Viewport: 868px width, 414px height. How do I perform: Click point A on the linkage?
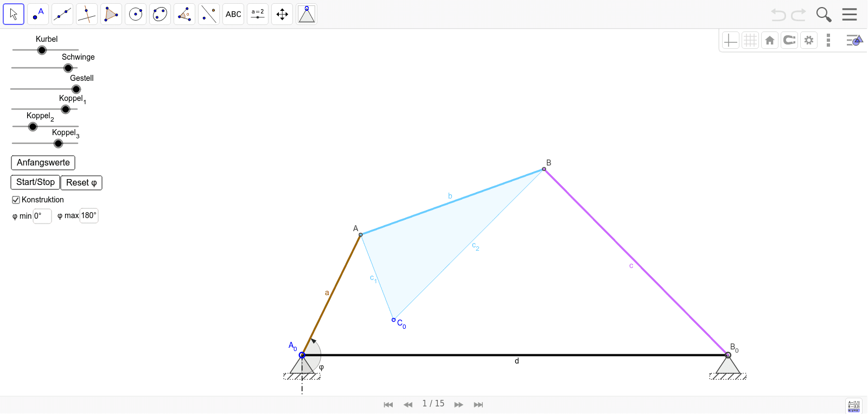point(360,235)
